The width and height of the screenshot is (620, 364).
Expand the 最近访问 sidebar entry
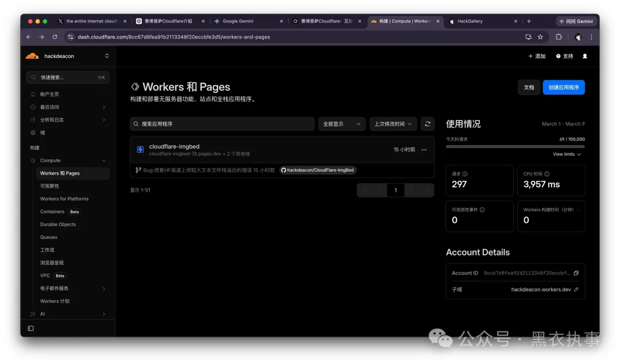(x=104, y=107)
